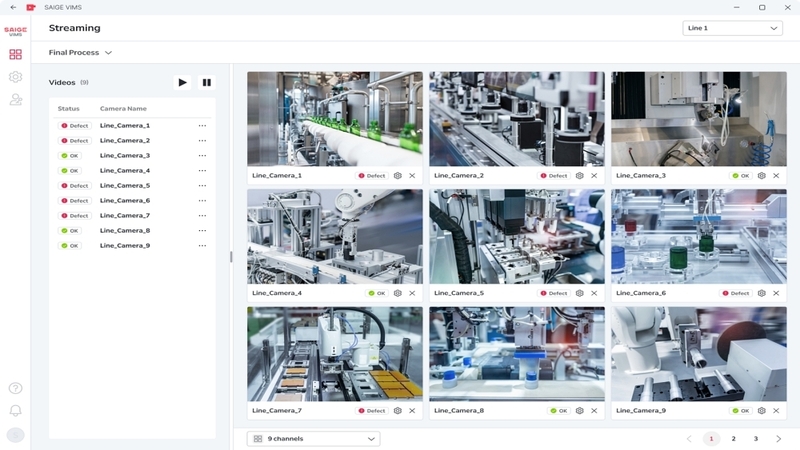This screenshot has height=450, width=800.
Task: Go to page 2
Action: (733, 439)
